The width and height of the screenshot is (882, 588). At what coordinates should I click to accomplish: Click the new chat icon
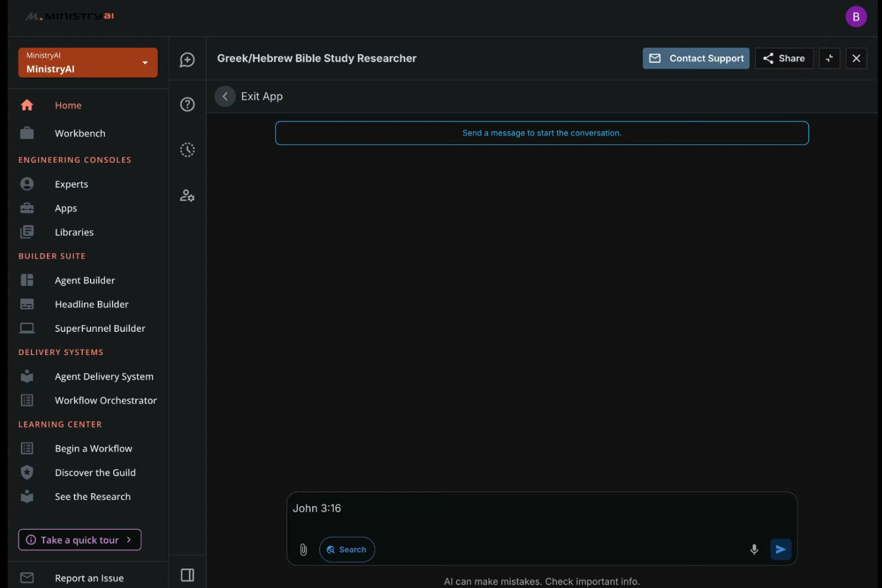click(187, 60)
